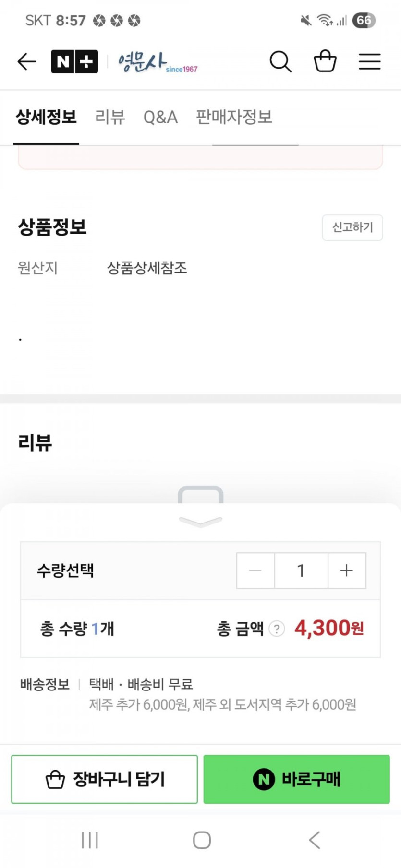Tap the total price help question mark
The width and height of the screenshot is (401, 868).
coord(277,629)
